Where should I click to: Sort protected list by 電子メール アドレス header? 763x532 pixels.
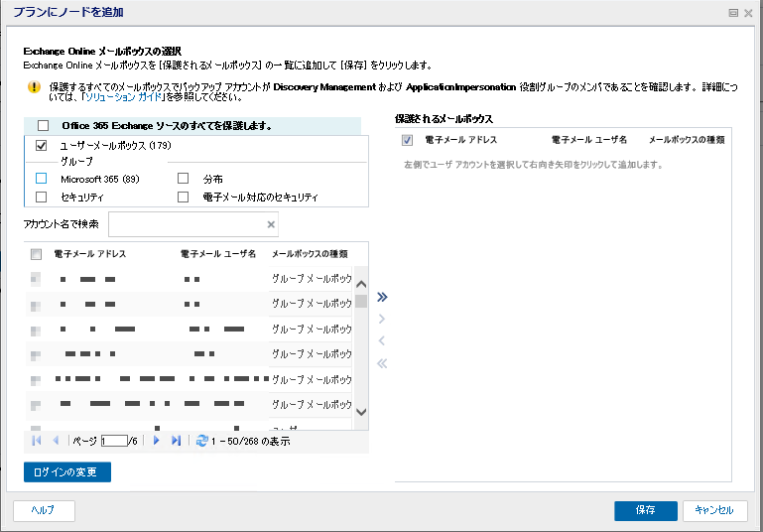pos(460,140)
